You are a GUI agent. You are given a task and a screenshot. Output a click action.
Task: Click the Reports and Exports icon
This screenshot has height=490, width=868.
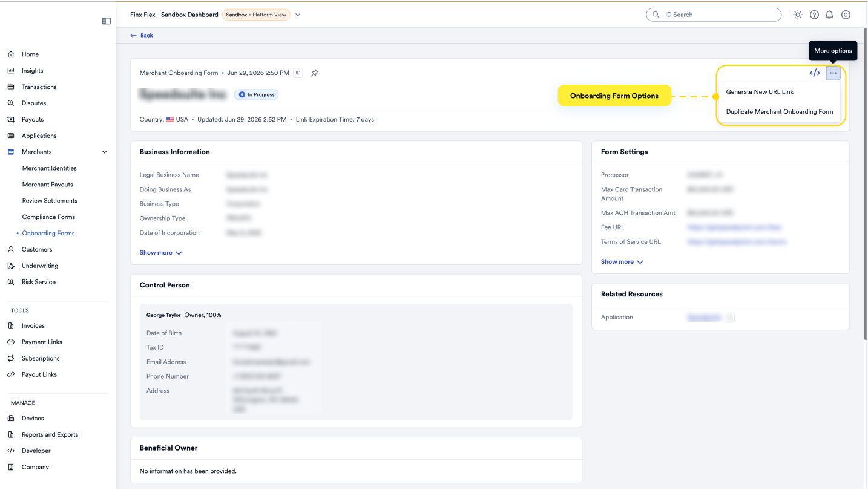11,435
